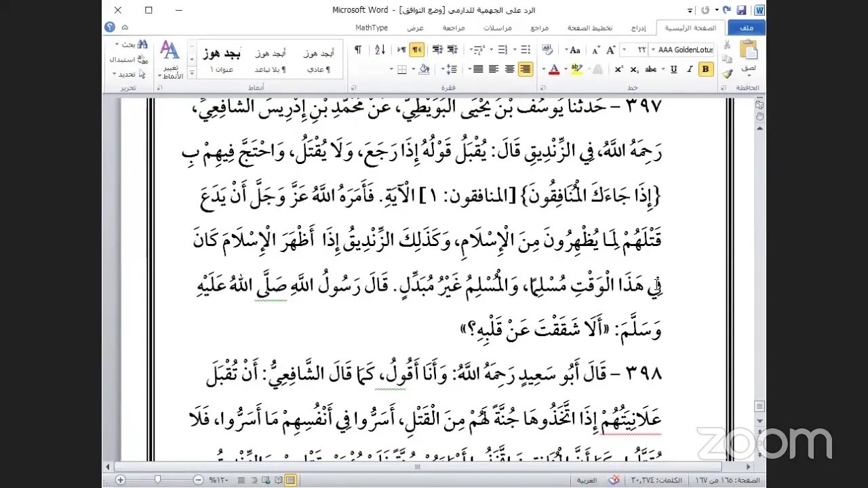Switch to Page Layout (تخطيط الصفحة) tab

pyautogui.click(x=590, y=28)
